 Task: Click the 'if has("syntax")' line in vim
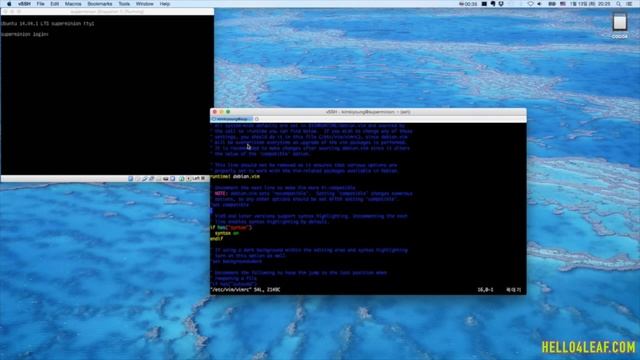tap(231, 227)
